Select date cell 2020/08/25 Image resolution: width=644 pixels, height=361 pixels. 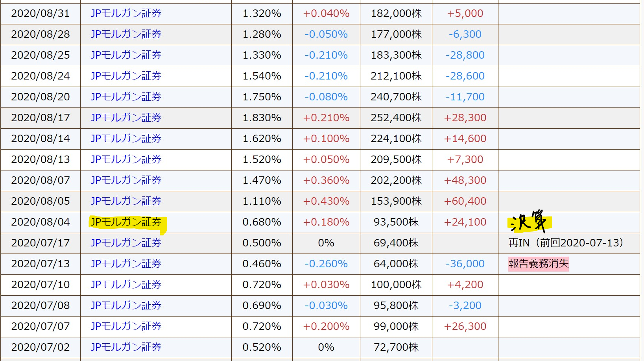(41, 55)
